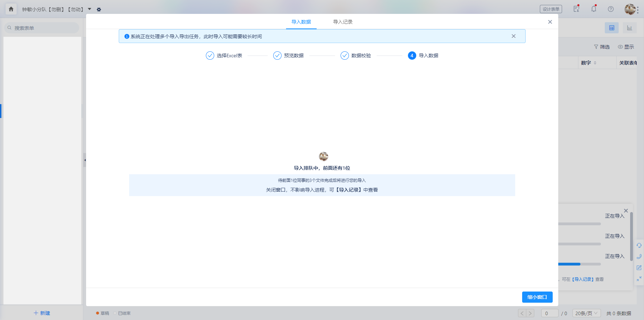
Task: Open workspace settings gear
Action: 99,9
